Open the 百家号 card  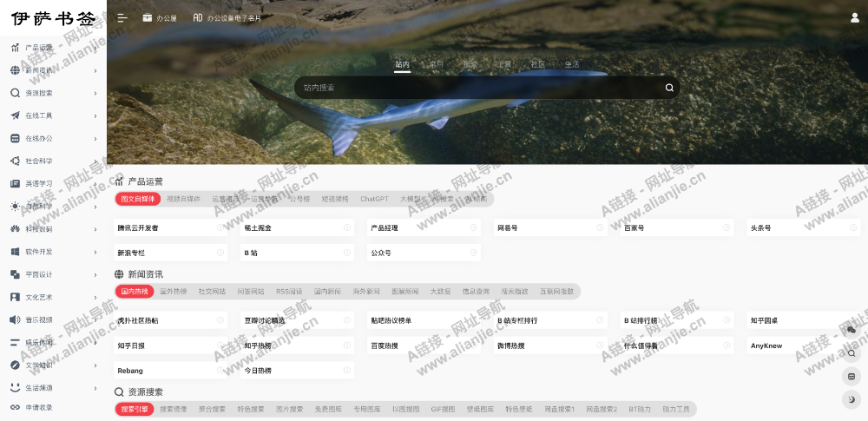coord(678,227)
